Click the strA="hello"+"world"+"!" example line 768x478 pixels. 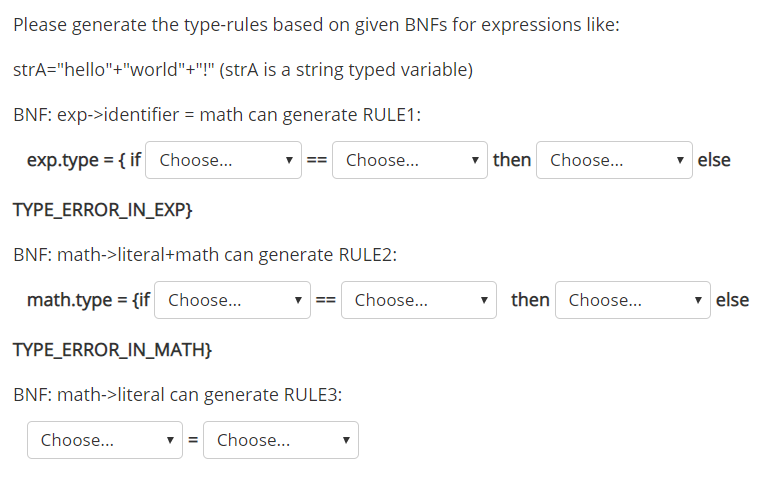pyautogui.click(x=243, y=70)
